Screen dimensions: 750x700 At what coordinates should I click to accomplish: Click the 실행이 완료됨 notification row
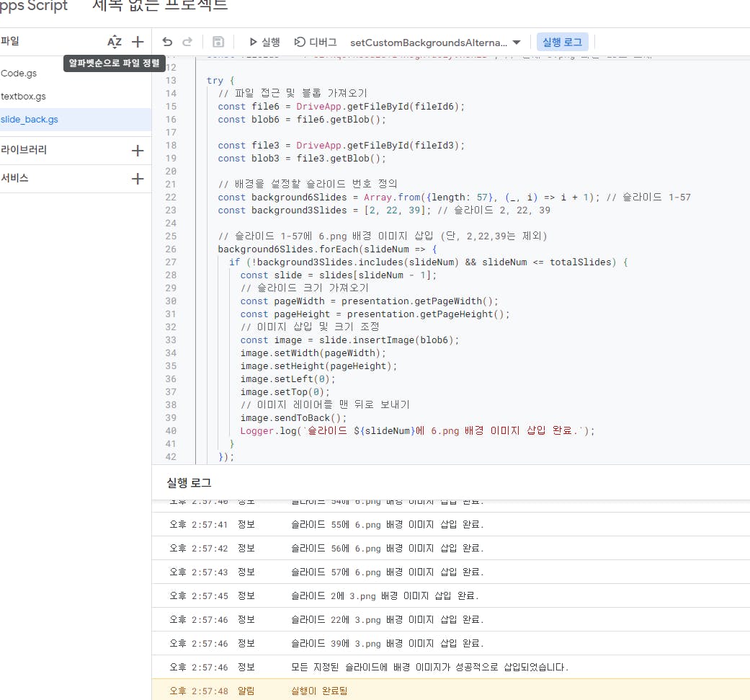pos(450,690)
